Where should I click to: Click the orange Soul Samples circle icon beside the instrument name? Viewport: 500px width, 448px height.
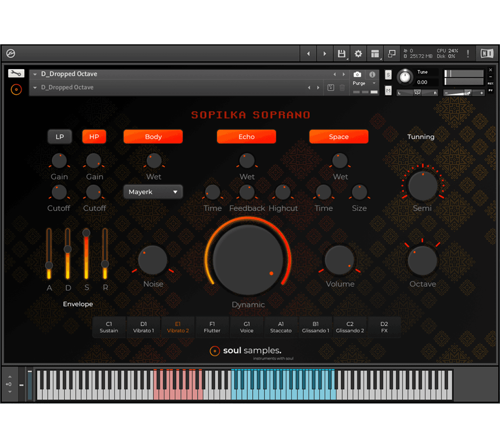[x=16, y=89]
